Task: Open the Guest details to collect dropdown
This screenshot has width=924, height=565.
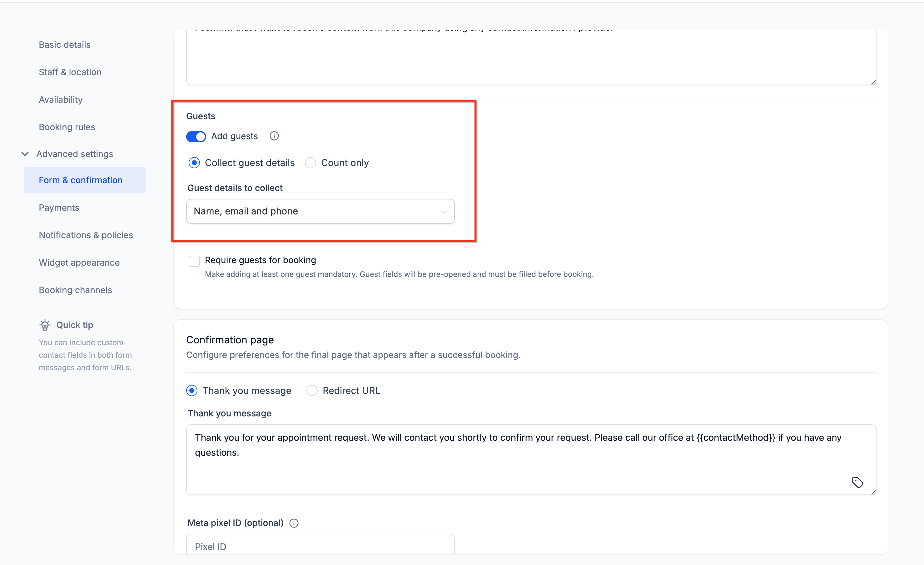Action: 320,211
